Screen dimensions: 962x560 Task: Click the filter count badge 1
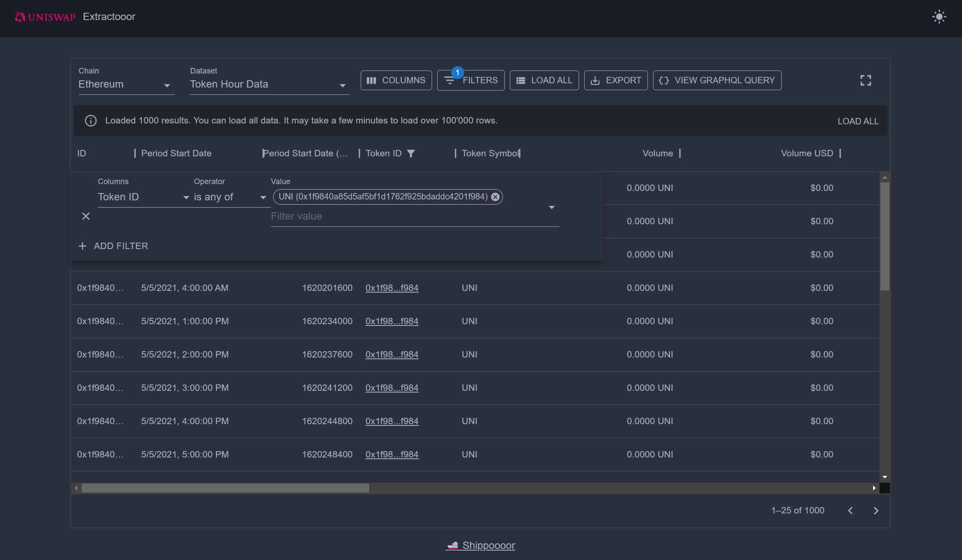457,73
